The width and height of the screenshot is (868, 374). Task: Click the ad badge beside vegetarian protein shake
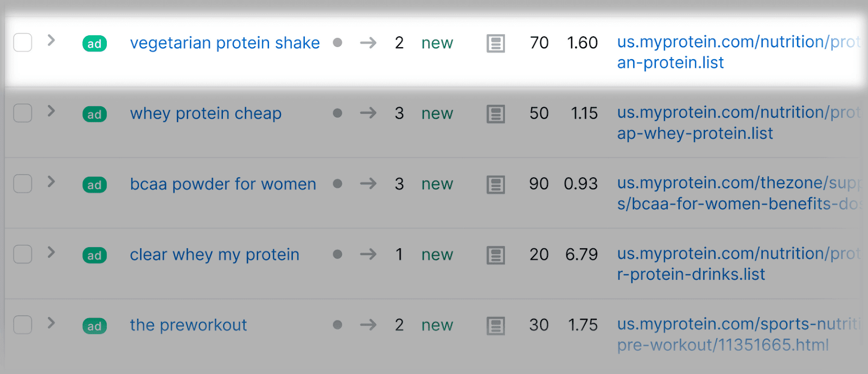pos(94,43)
